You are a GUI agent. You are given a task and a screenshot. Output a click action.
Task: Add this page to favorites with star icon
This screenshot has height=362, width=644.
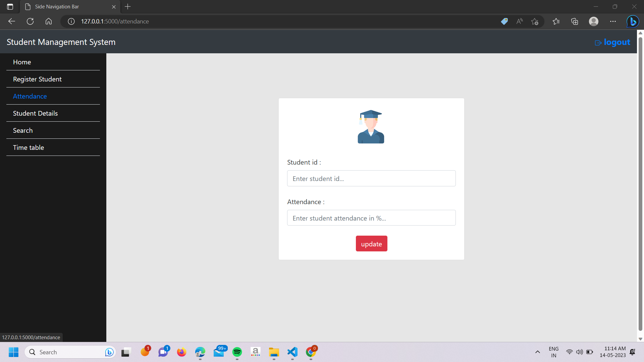535,21
